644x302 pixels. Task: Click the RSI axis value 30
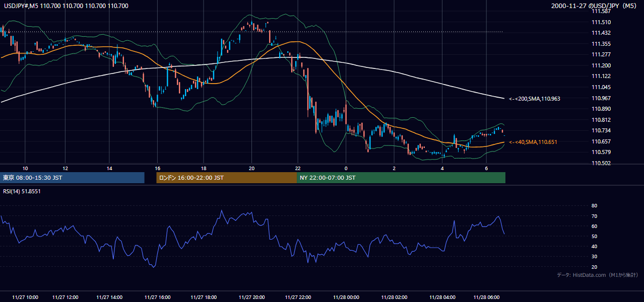coord(594,257)
